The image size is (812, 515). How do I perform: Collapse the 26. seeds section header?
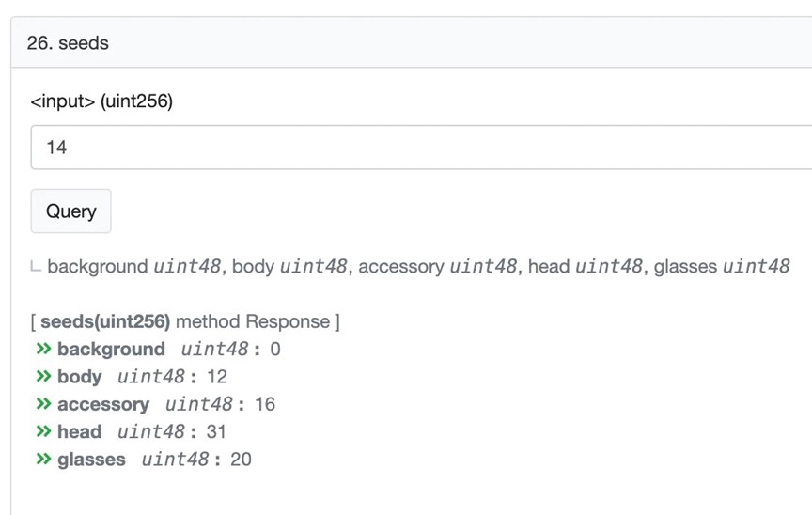412,42
